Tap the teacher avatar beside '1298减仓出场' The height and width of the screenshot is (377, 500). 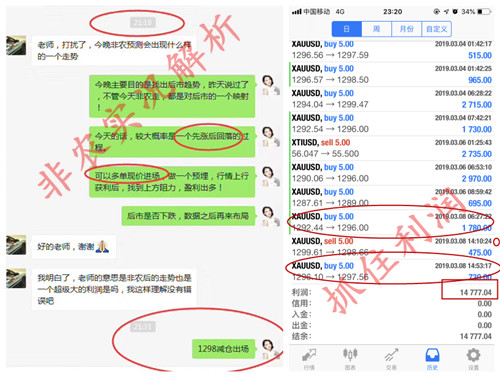click(270, 349)
